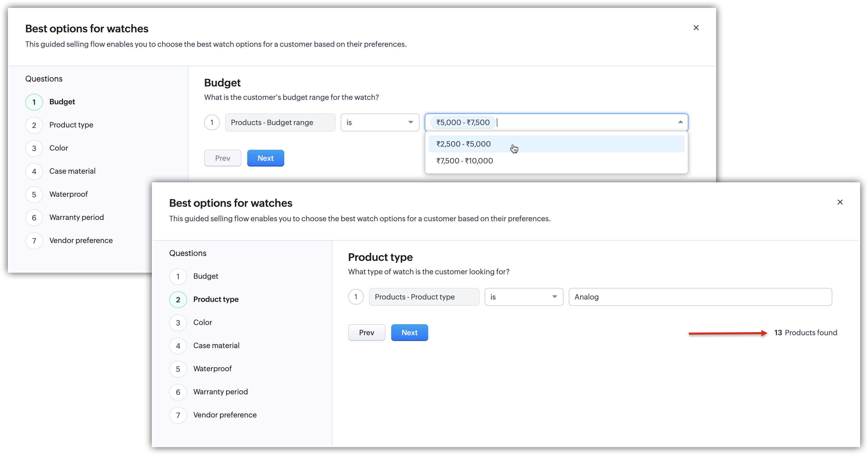Select Product type question in back dialog

click(x=71, y=125)
